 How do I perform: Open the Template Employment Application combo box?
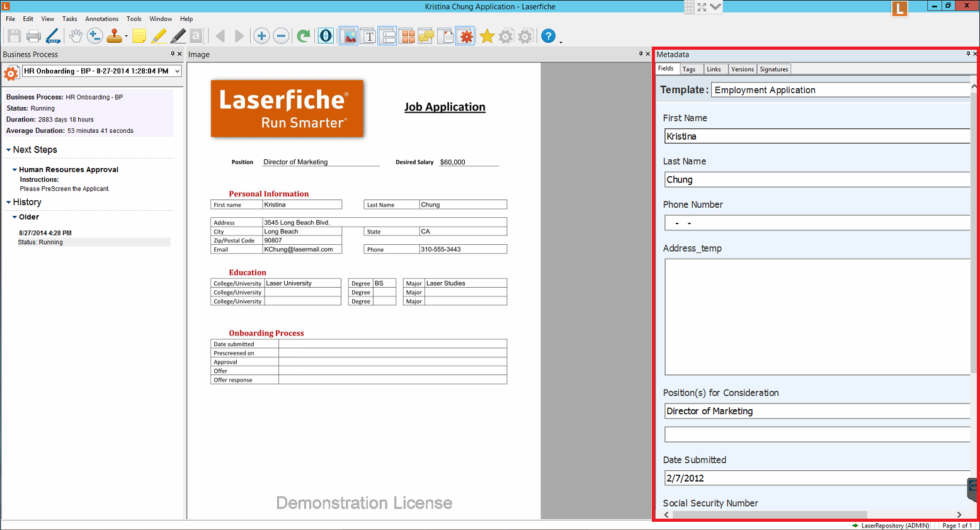[841, 90]
